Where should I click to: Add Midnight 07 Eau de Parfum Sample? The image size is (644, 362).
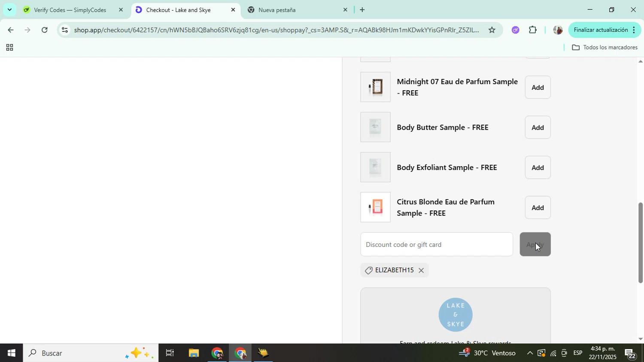538,87
